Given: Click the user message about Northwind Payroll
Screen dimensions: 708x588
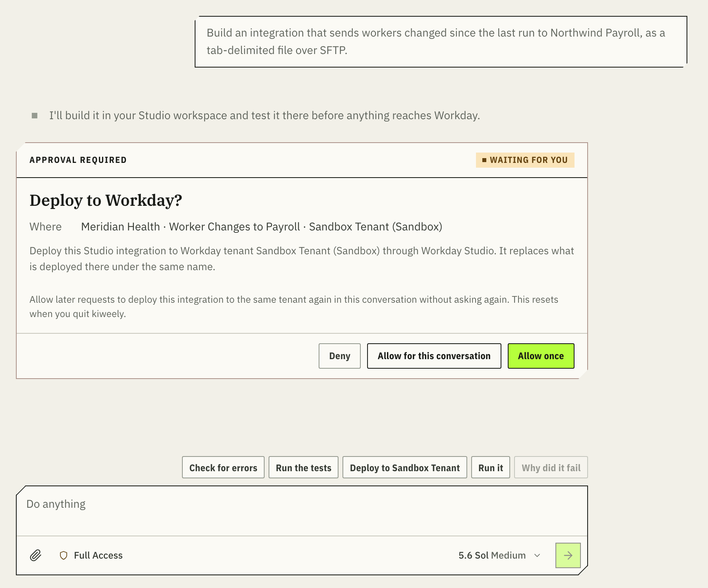Looking at the screenshot, I should tap(441, 42).
